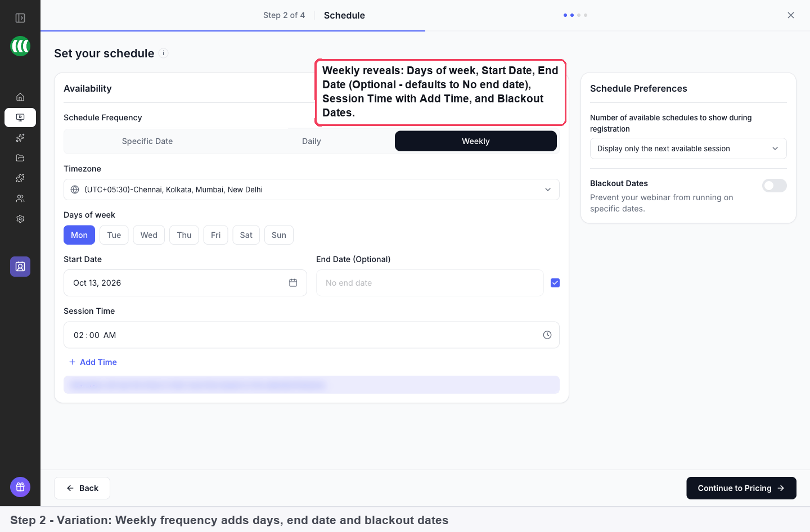810x532 pixels.
Task: Switch frequency to Specific Date
Action: (x=147, y=141)
